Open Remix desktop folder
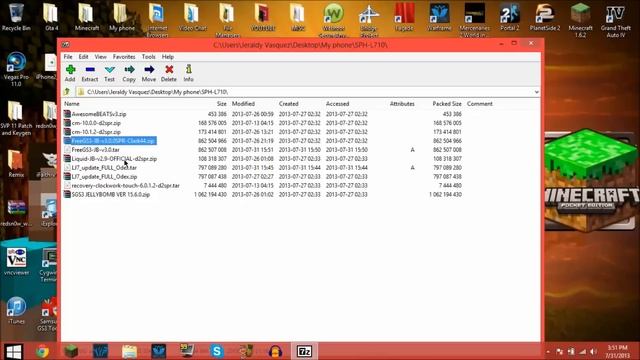 coord(16,163)
